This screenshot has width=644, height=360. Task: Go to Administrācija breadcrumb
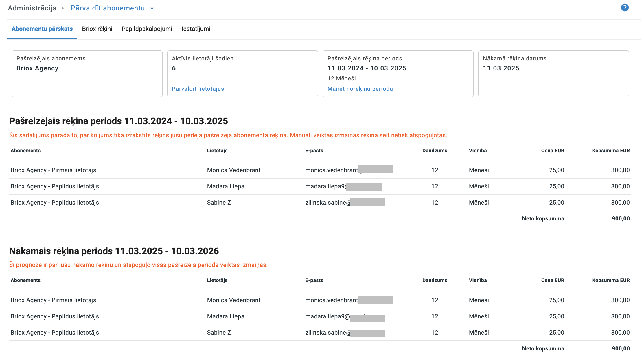click(x=32, y=8)
